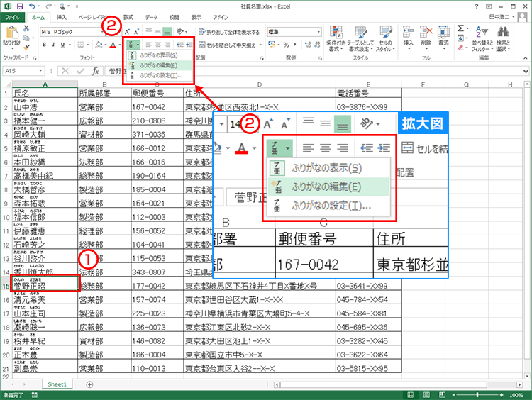Click the red font color A swatch
This screenshot has height=400, width=532.
pos(113,45)
